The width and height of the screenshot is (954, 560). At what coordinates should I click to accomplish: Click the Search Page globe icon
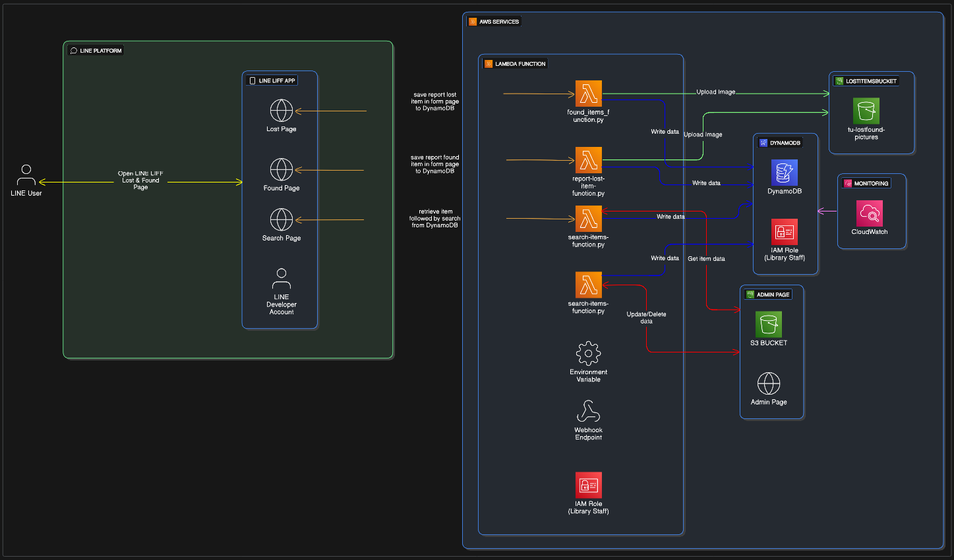282,219
